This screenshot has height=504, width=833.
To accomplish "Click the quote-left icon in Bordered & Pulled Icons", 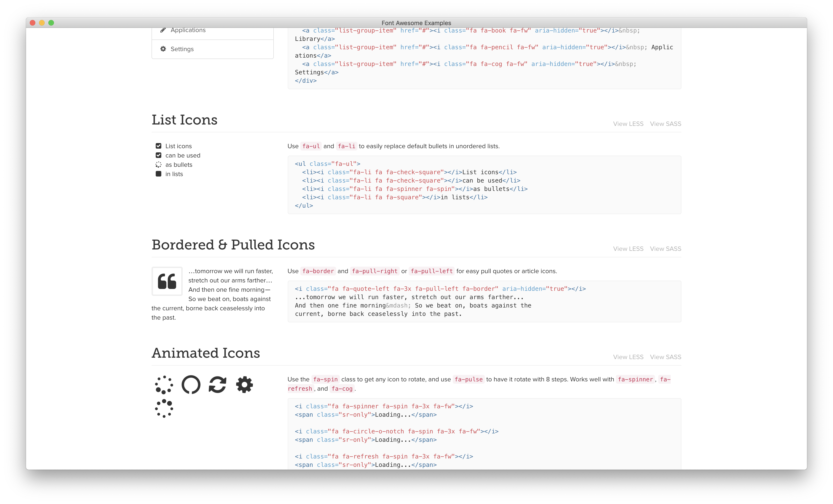I will (167, 281).
